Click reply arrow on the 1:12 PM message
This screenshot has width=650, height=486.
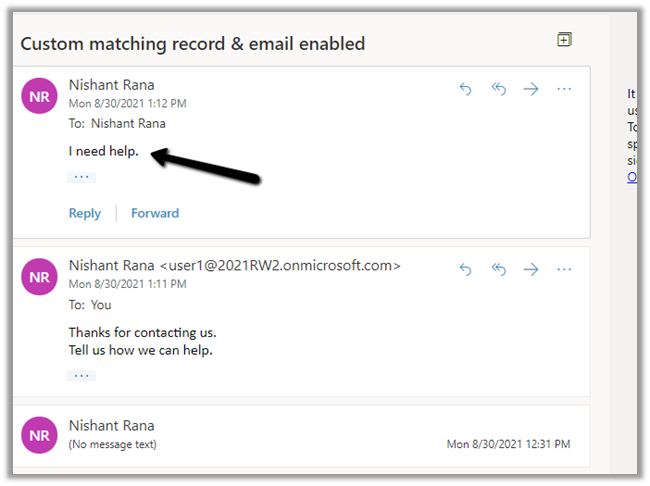pos(465,89)
